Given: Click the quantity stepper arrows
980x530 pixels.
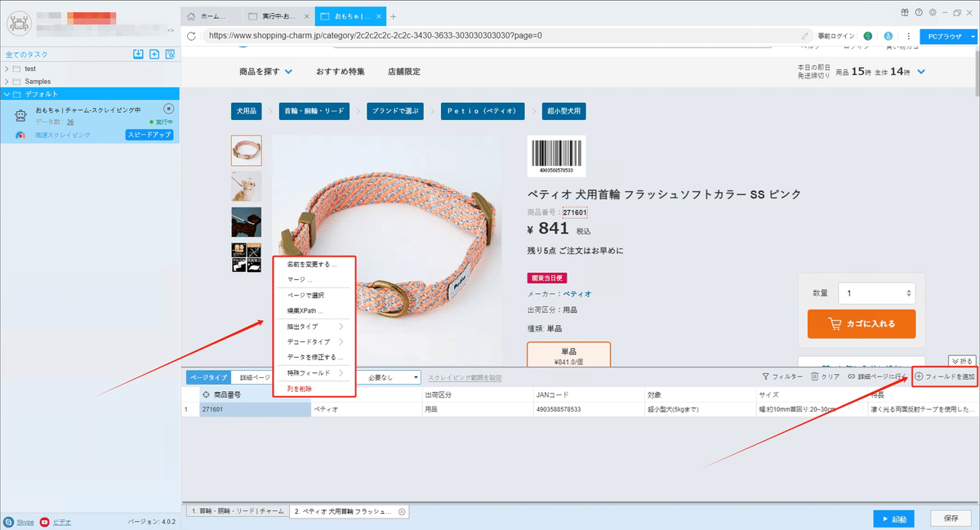Looking at the screenshot, I should point(909,292).
